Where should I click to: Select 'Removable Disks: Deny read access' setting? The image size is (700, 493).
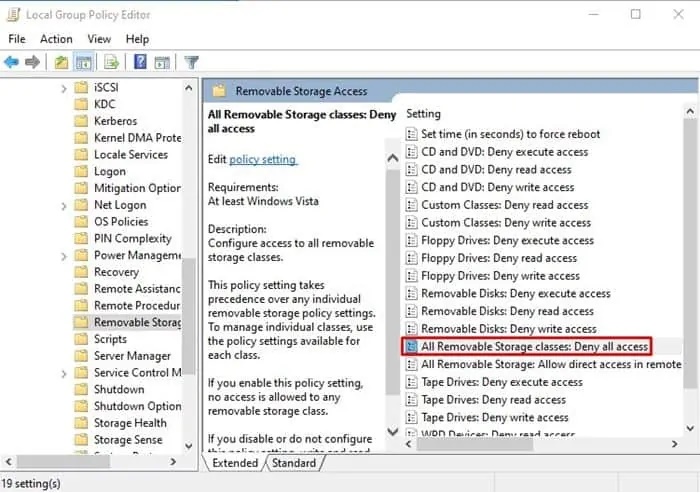[x=507, y=311]
